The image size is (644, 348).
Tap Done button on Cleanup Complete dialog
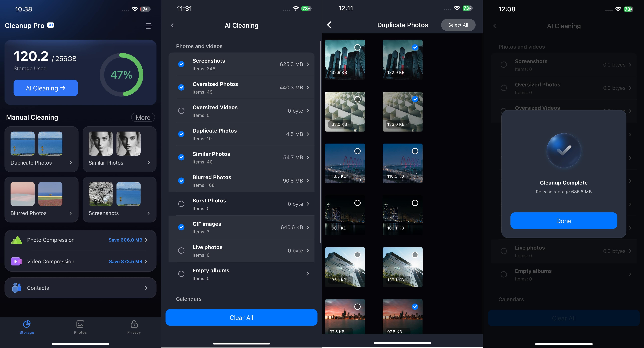coord(563,220)
